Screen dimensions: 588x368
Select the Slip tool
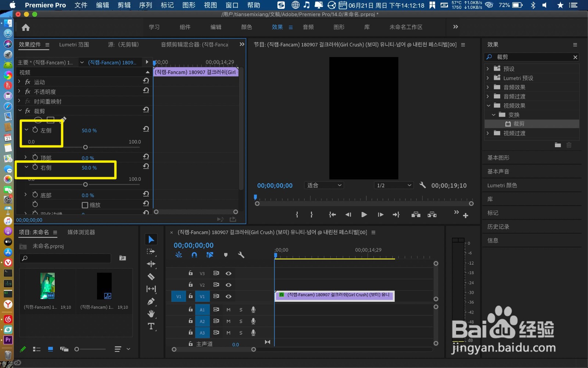click(151, 289)
